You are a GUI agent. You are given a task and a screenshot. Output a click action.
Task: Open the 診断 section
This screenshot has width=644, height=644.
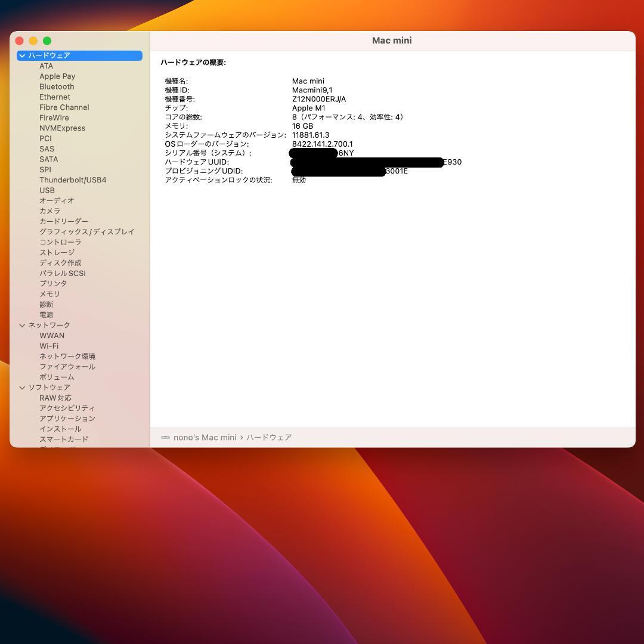click(x=46, y=304)
